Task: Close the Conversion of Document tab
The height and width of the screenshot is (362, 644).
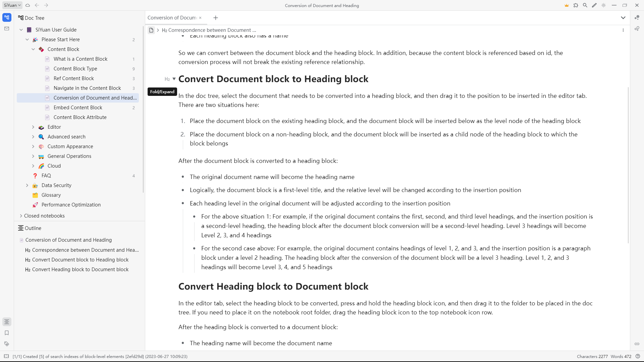Action: tap(200, 18)
